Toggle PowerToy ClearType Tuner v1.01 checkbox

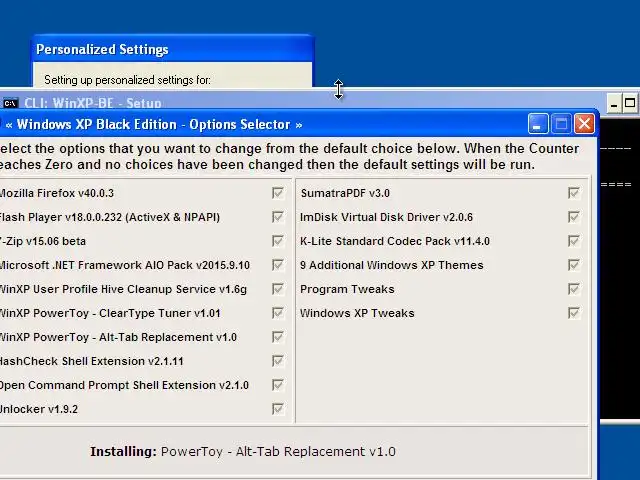[x=278, y=313]
